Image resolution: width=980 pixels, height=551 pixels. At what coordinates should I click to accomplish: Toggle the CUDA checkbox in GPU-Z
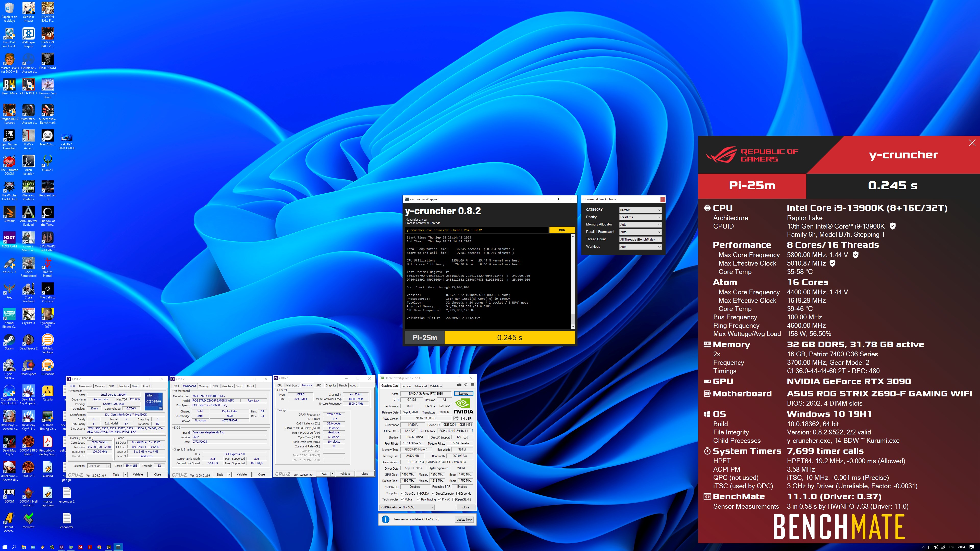[419, 494]
